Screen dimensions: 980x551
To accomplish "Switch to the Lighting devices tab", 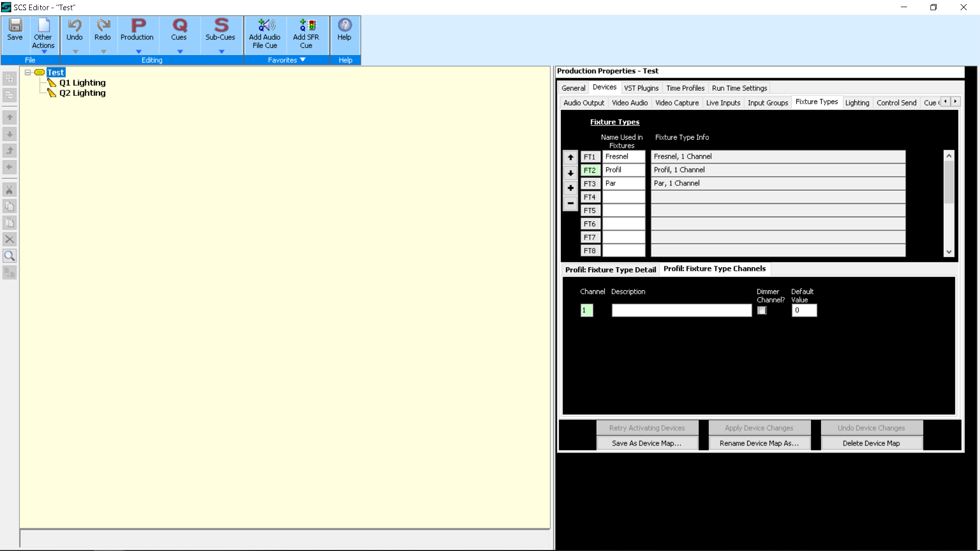I will pyautogui.click(x=857, y=103).
